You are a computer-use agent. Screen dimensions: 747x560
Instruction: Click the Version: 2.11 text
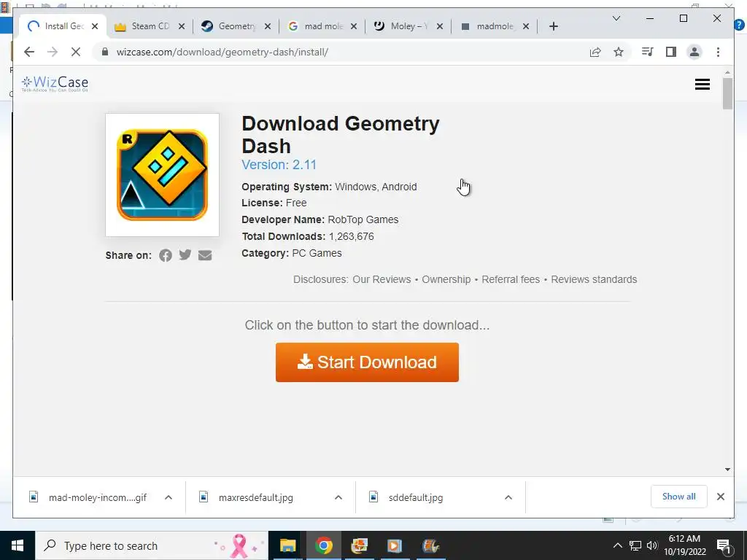point(279,165)
